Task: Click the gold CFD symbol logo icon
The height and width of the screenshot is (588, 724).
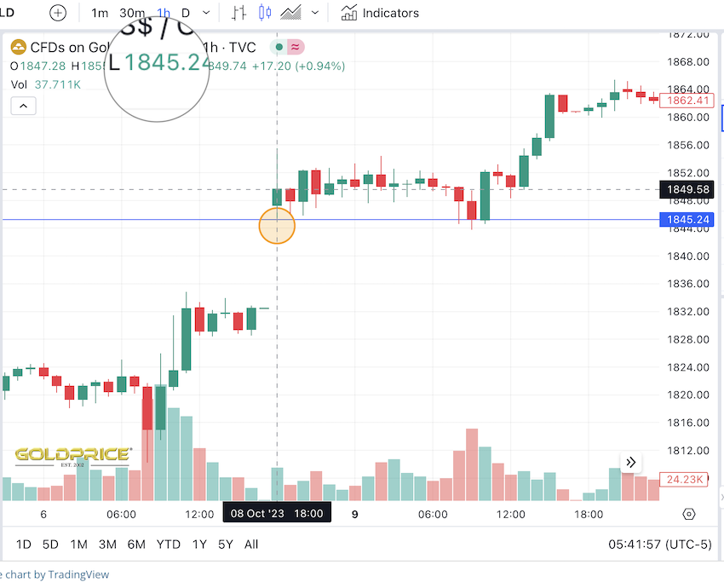Action: 18,48
